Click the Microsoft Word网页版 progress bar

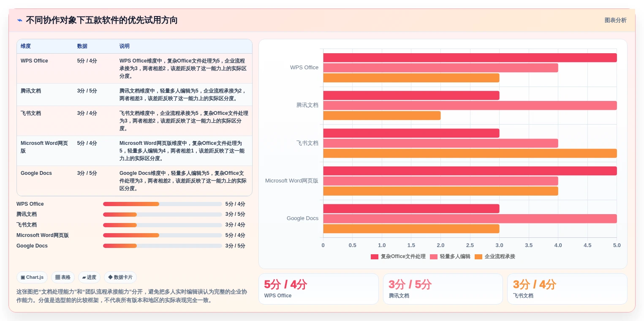[x=163, y=236]
